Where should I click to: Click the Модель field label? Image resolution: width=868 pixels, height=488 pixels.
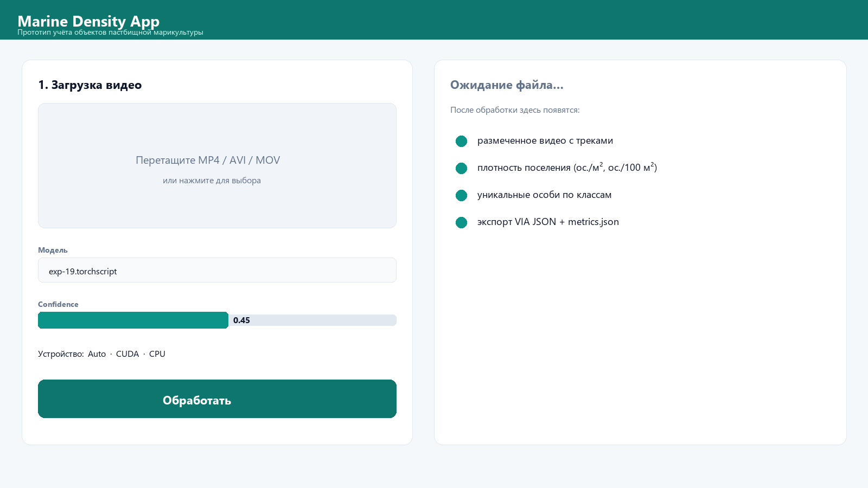(x=53, y=250)
